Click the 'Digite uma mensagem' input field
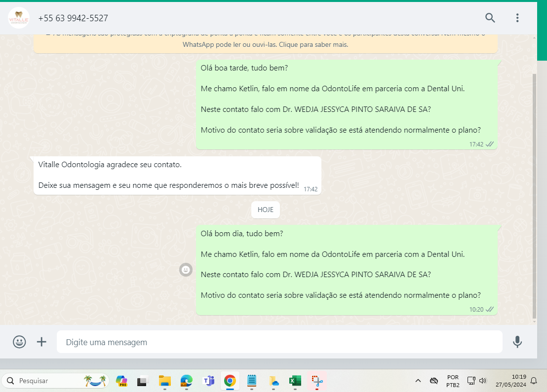 [279, 342]
